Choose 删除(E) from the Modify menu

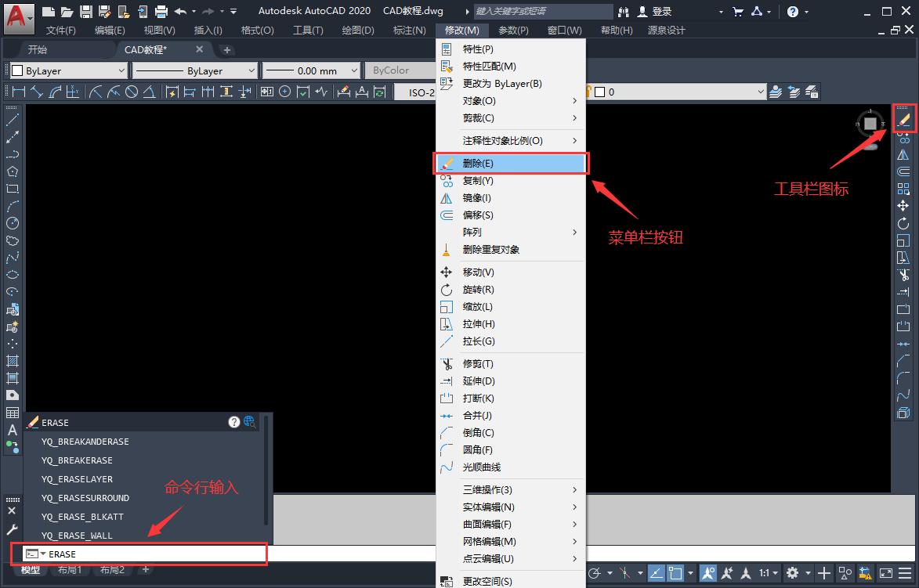point(478,164)
